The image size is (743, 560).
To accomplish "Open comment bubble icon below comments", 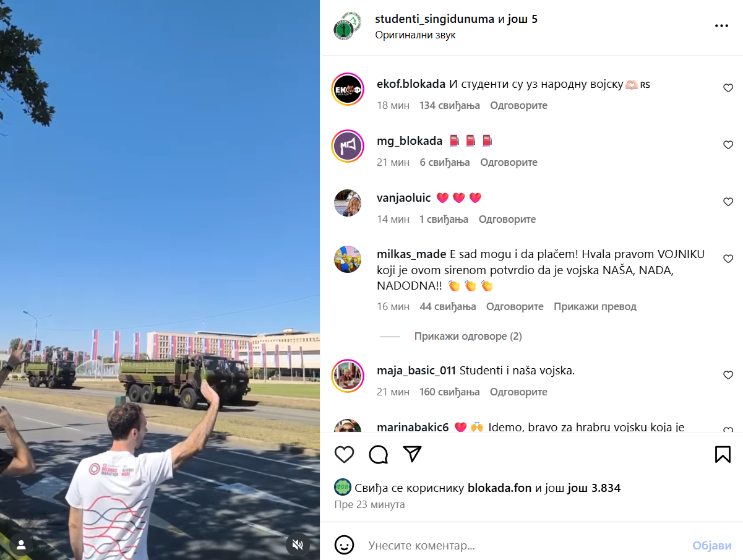I will (379, 454).
